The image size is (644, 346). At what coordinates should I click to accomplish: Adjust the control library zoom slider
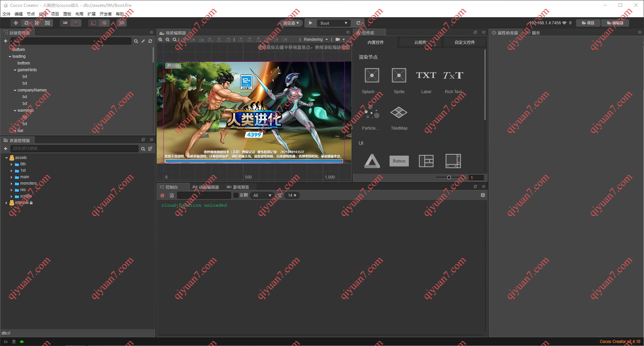(x=449, y=178)
